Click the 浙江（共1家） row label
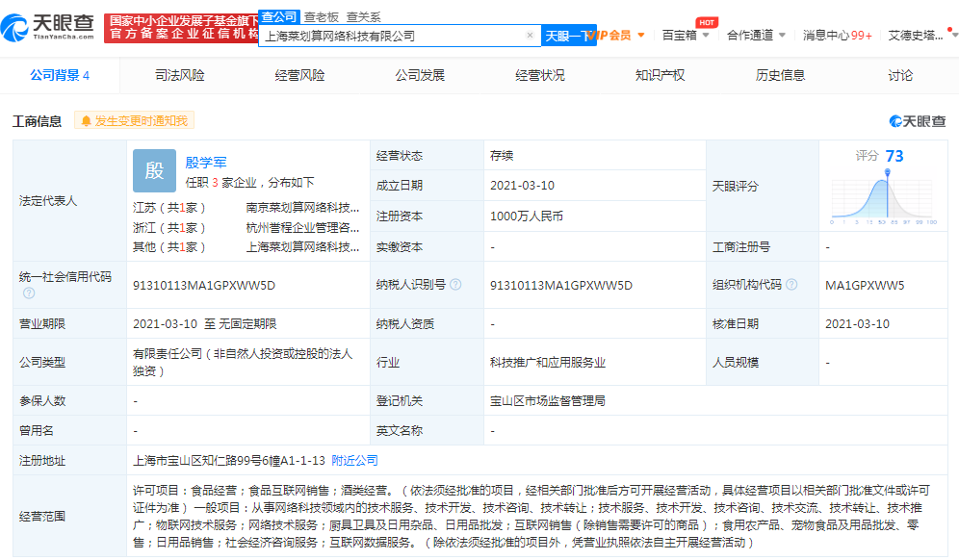Viewport: 959px width, 560px height. (x=168, y=227)
